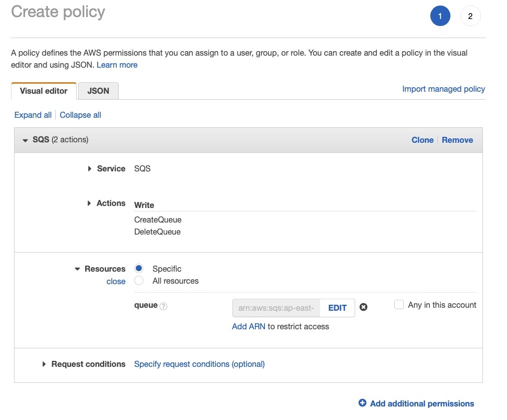Remove the queue ARN with the X icon

coord(364,307)
